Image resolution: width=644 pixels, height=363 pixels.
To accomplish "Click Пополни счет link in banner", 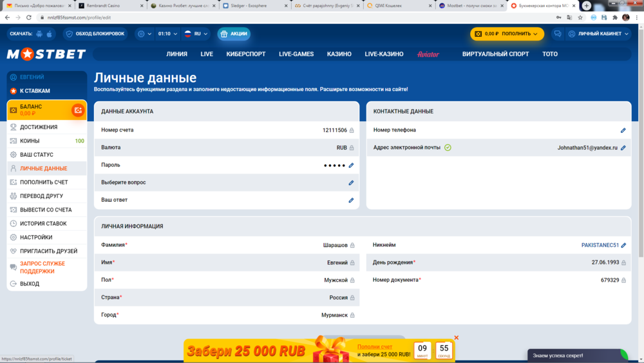I will pyautogui.click(x=375, y=346).
